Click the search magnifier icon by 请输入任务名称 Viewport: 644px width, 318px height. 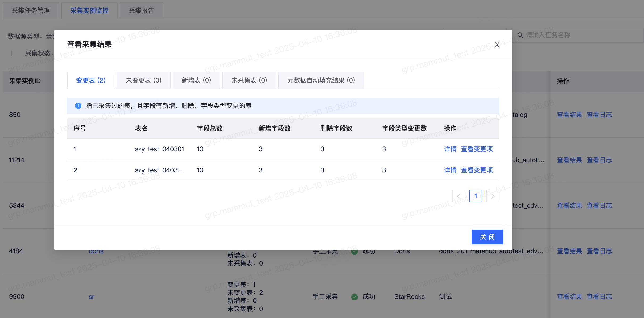[x=520, y=35]
